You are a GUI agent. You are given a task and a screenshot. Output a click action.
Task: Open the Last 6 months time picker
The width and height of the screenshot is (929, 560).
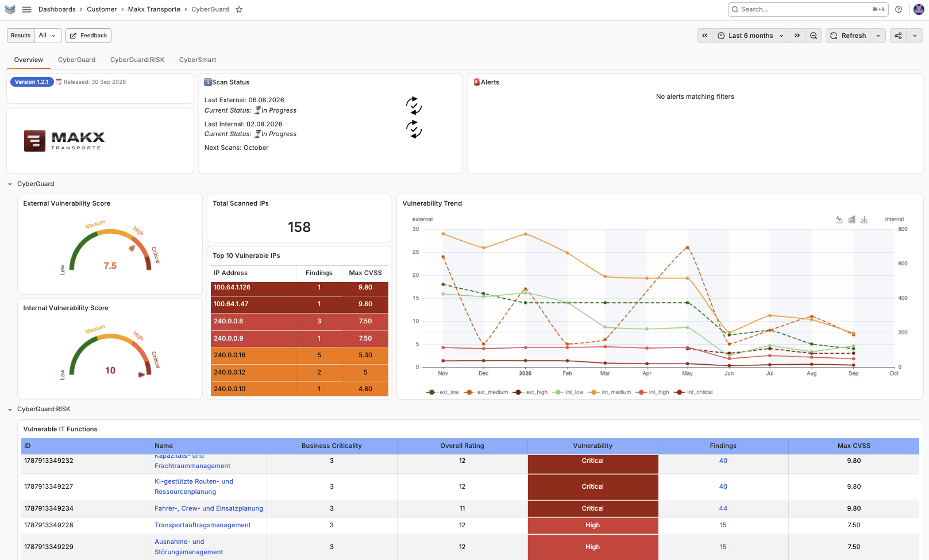point(750,36)
